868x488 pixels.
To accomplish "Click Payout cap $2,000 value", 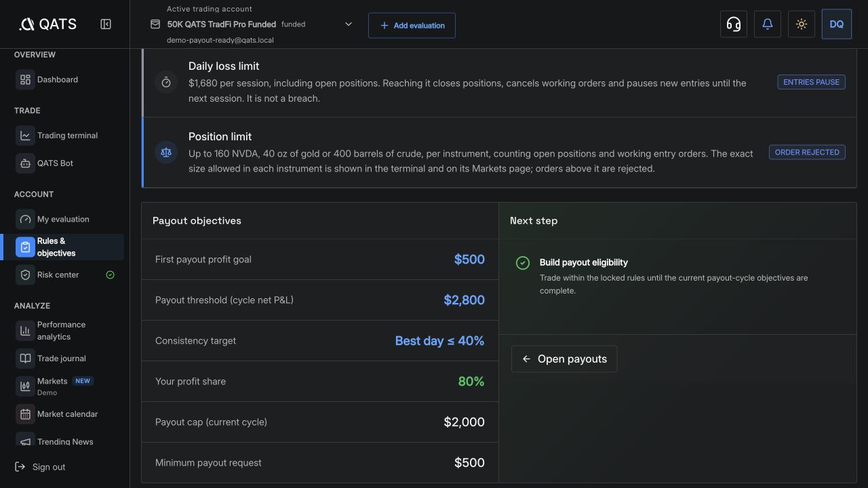I will tap(464, 422).
